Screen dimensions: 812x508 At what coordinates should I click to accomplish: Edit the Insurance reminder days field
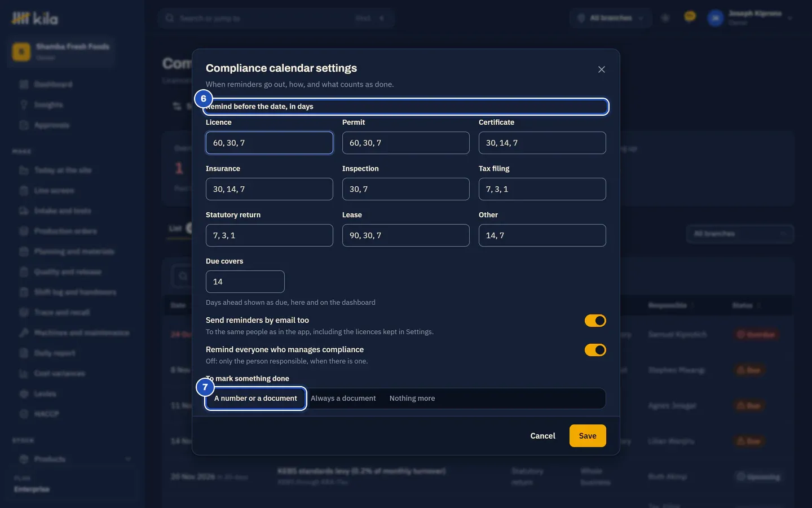coord(270,189)
